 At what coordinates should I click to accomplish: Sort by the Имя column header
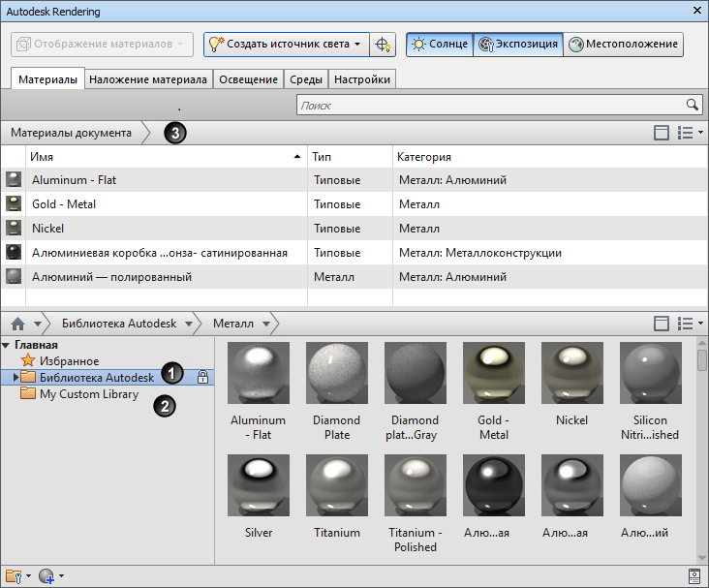(x=167, y=157)
